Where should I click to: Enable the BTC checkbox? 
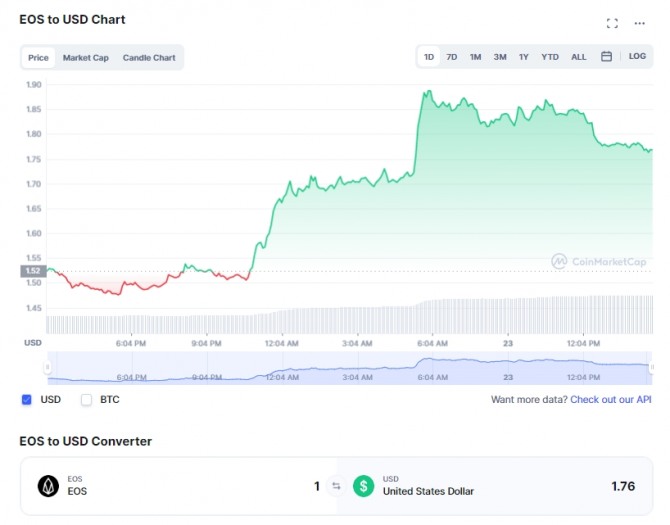(86, 400)
